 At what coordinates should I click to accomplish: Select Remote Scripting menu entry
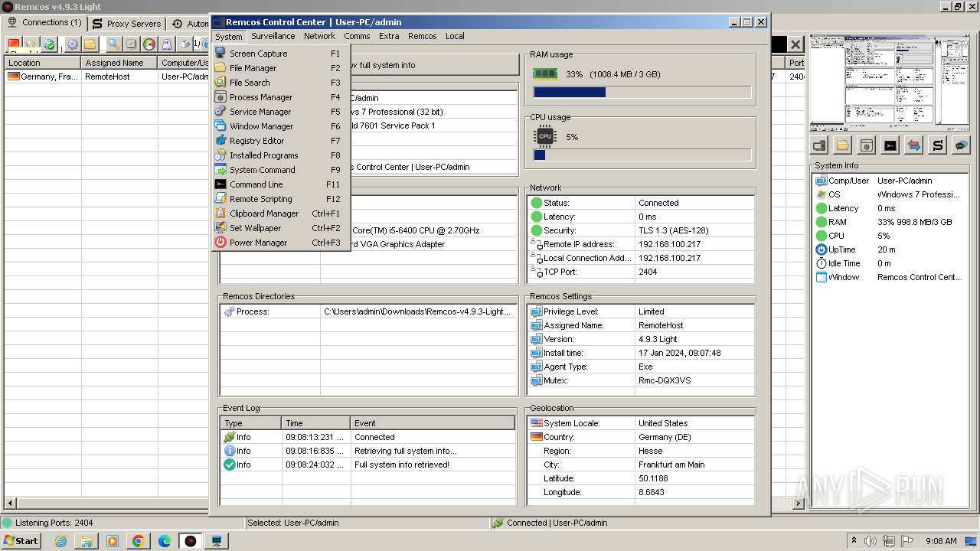(281, 199)
